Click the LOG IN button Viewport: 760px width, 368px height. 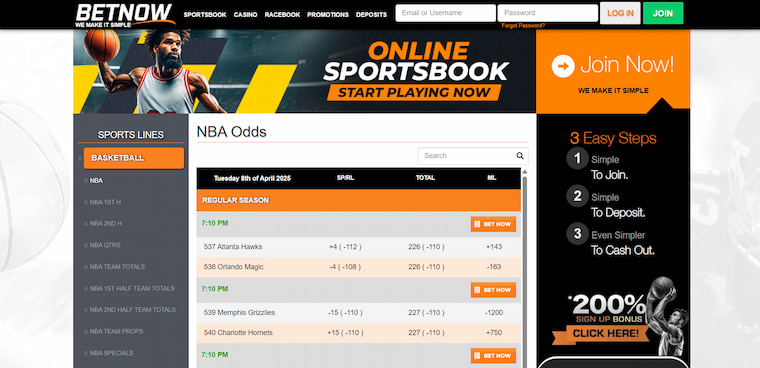click(620, 13)
